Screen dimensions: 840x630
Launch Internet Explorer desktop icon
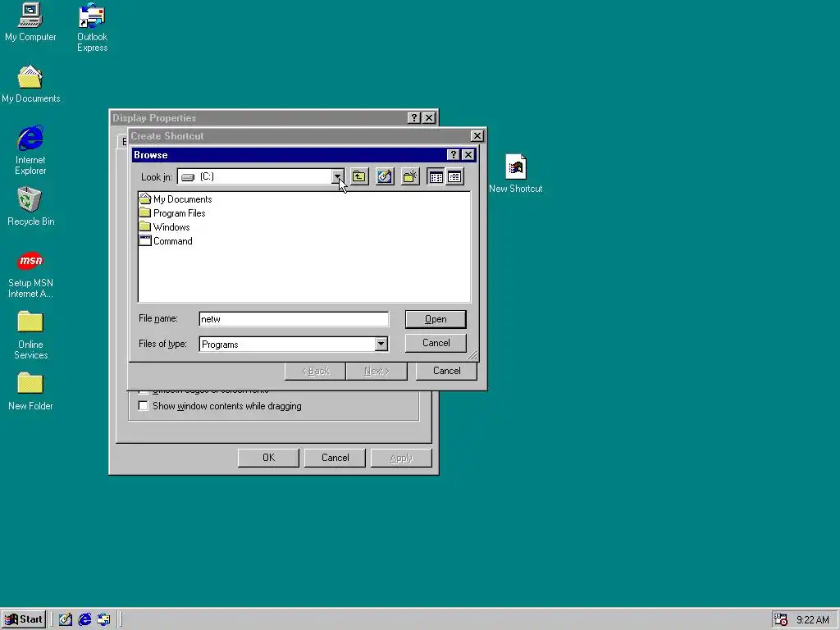pos(30,151)
